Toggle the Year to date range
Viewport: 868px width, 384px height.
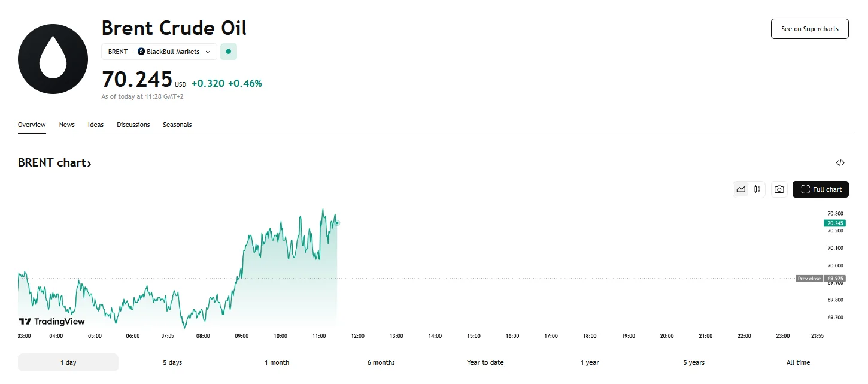tap(485, 362)
